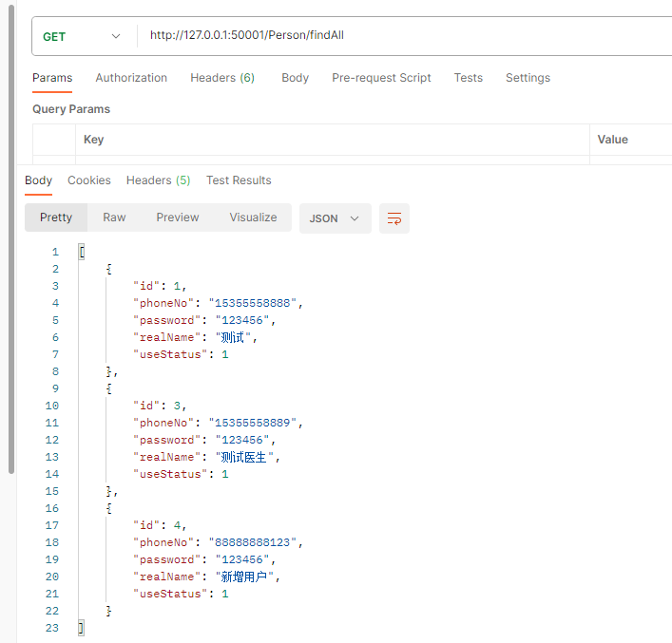Switch to the Params tab
Viewport: 672px width, 643px height.
pos(52,78)
